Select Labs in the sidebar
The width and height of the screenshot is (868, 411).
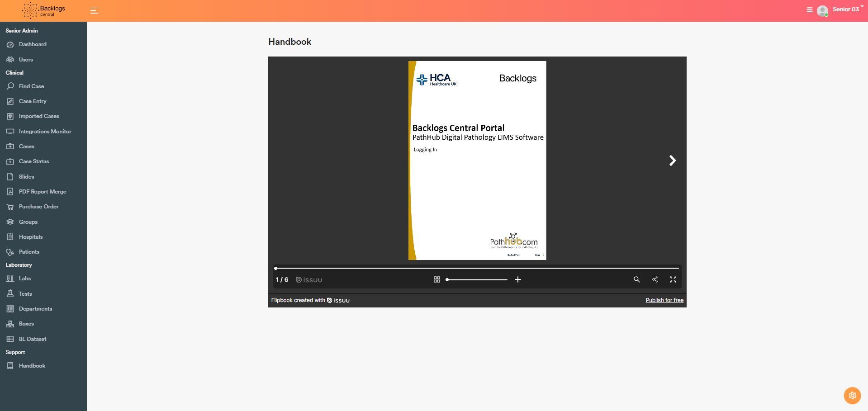pos(25,279)
